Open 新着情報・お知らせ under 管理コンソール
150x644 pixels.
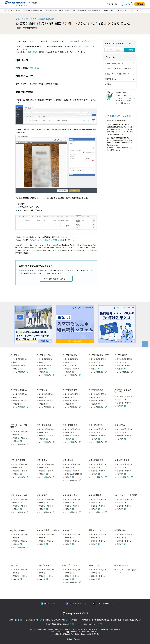tap(98, 541)
